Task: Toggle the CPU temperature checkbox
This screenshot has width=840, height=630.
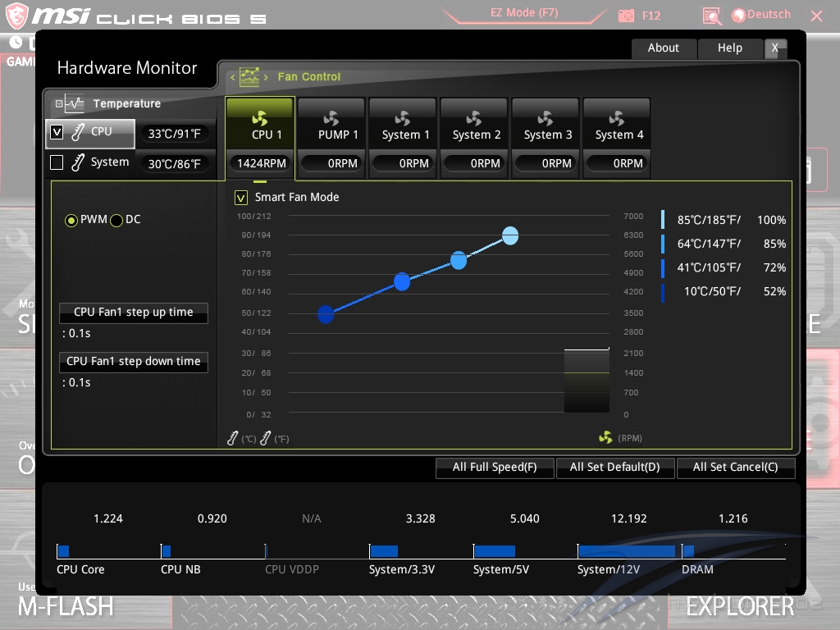Action: pos(57,132)
